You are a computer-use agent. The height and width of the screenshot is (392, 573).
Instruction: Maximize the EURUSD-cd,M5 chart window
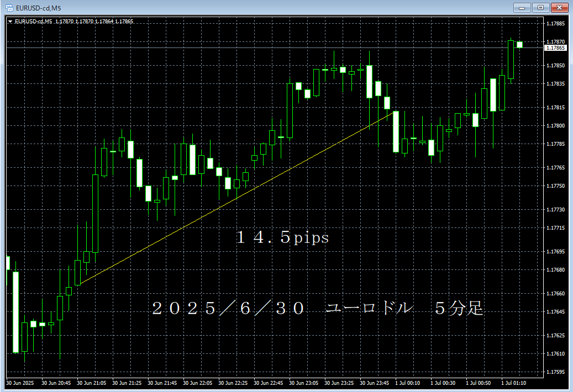pos(541,7)
